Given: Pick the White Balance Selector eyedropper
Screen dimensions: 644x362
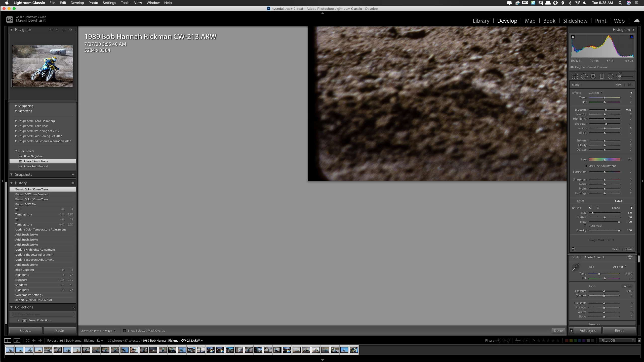Looking at the screenshot, I should (576, 267).
